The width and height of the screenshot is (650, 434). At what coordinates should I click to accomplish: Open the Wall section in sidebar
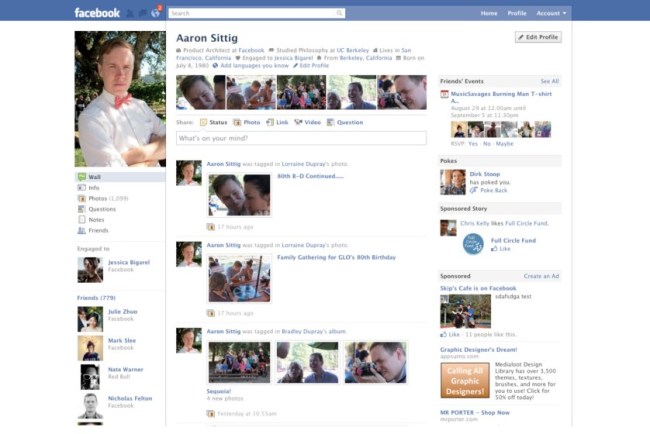coord(94,177)
